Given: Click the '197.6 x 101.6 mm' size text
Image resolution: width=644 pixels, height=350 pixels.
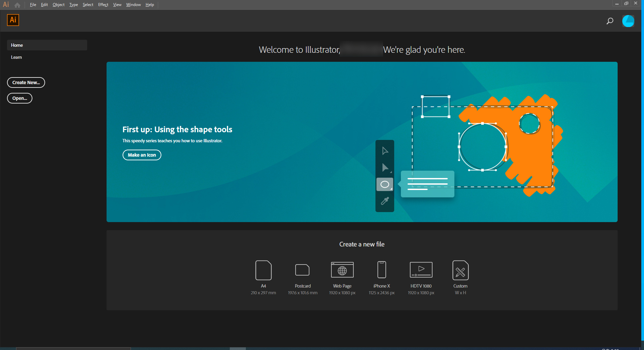Looking at the screenshot, I should pyautogui.click(x=303, y=293).
